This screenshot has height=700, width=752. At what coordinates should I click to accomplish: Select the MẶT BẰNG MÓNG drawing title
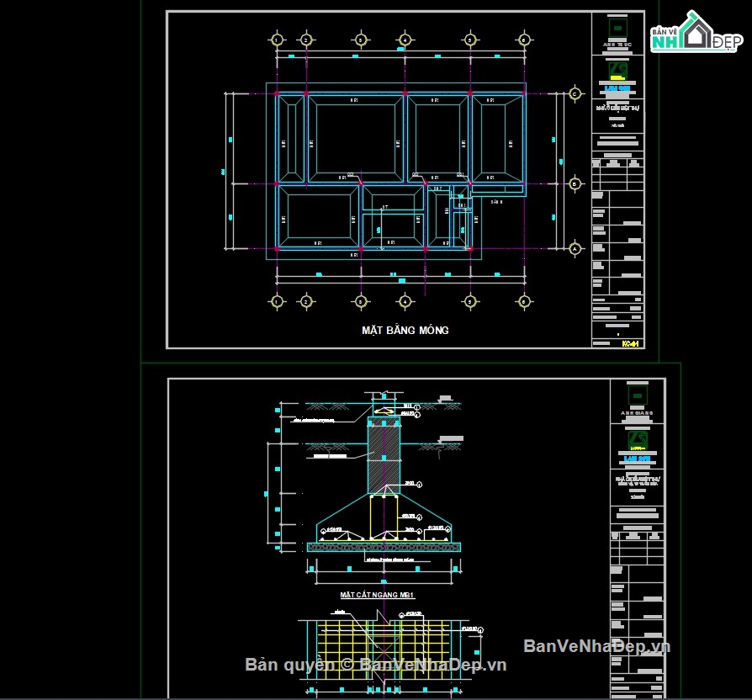coord(405,330)
